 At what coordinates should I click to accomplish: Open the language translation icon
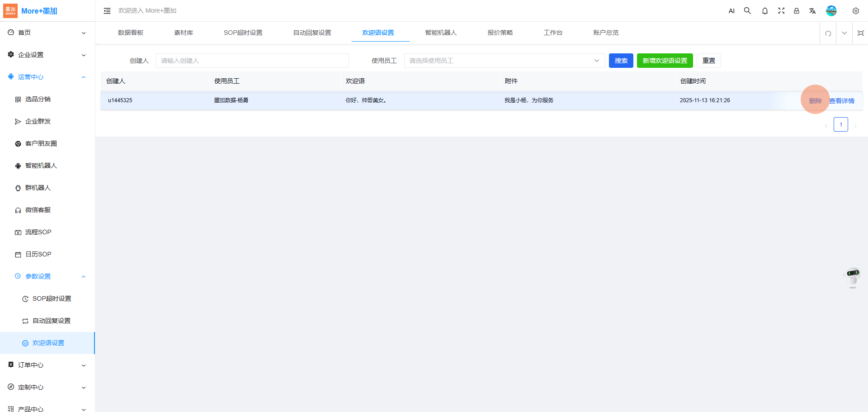click(x=812, y=11)
